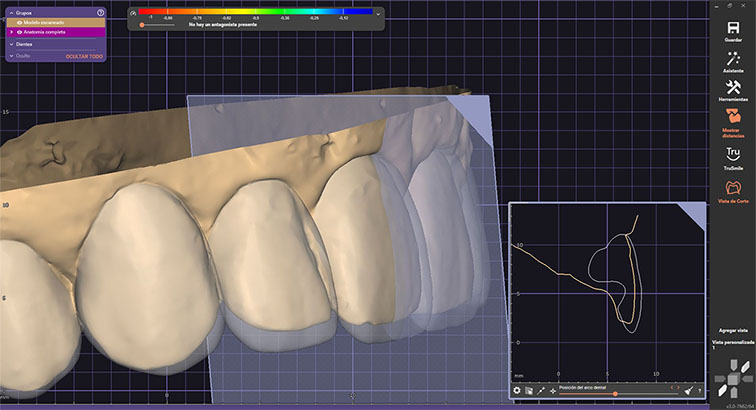Open the Grupos panel help icon
This screenshot has height=410, width=756.
coord(100,12)
